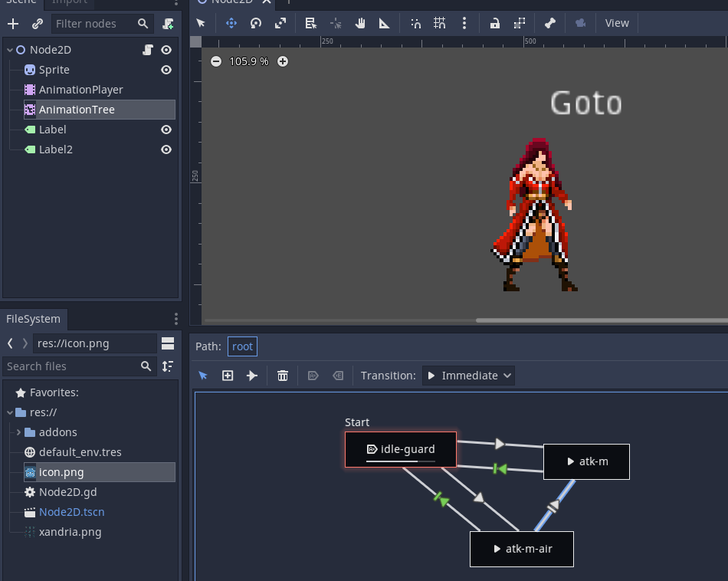Toggle visibility of the Label2 node
The image size is (728, 581).
(x=166, y=149)
